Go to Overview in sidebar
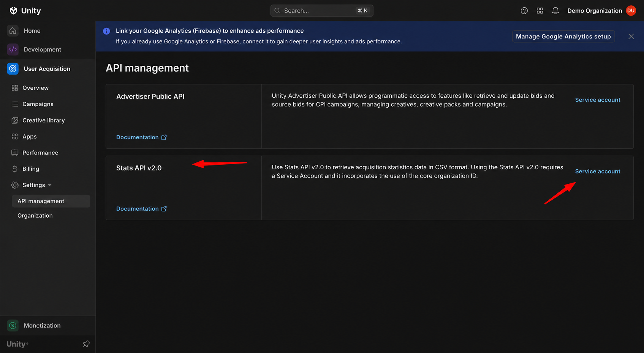The image size is (644, 353). pos(36,88)
